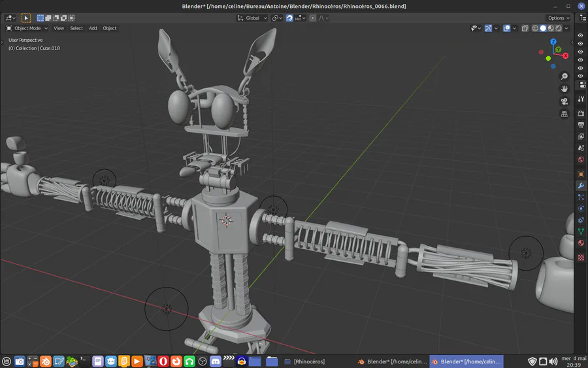Viewport: 588px width, 368px height.
Task: Toggle the Snap magnet button
Action: pyautogui.click(x=289, y=18)
